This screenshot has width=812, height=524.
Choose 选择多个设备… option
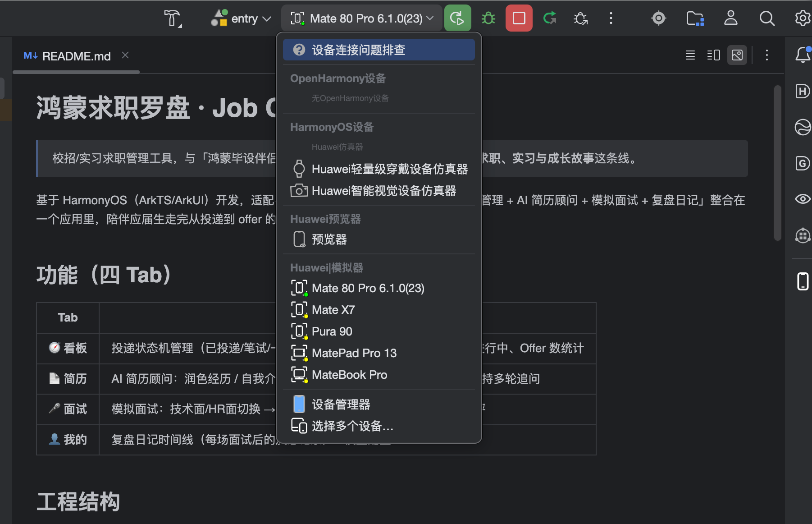coord(379,426)
